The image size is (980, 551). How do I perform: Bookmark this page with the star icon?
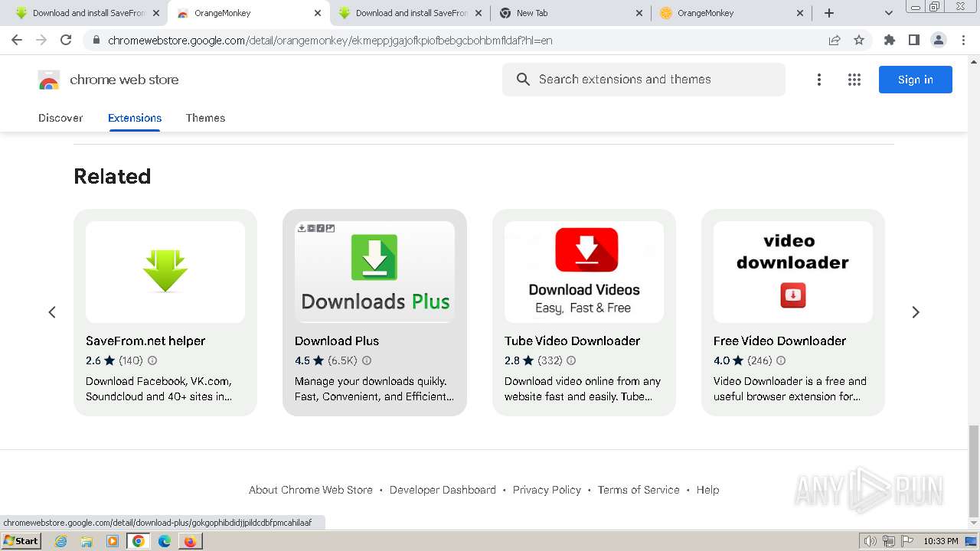pos(859,40)
